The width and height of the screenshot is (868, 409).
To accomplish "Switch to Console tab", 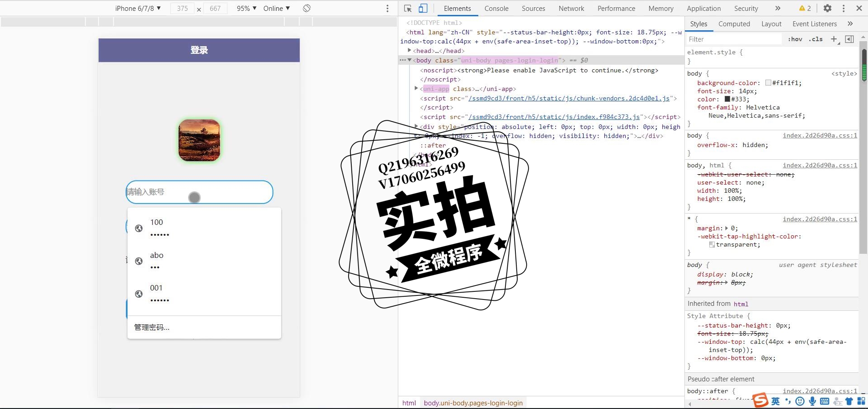I will point(496,8).
